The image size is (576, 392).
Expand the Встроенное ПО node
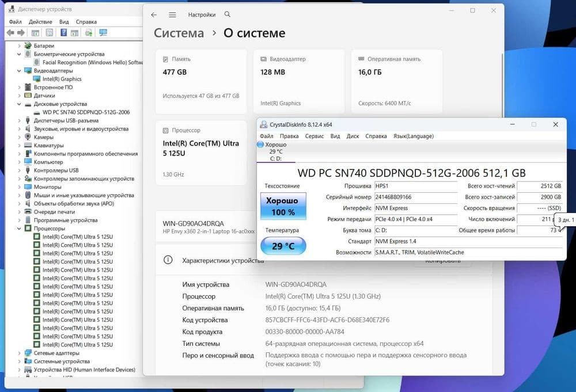click(19, 87)
